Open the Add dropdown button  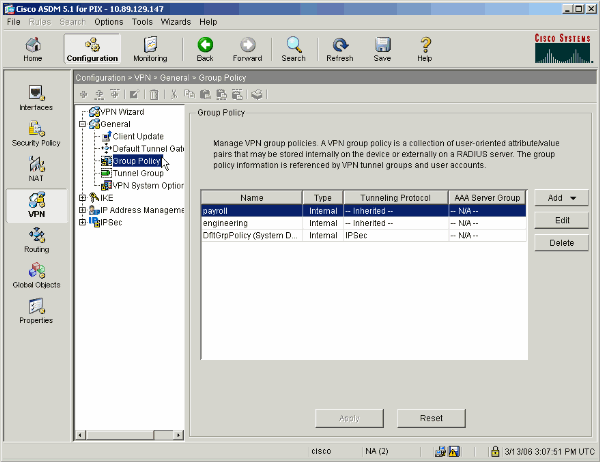click(561, 198)
